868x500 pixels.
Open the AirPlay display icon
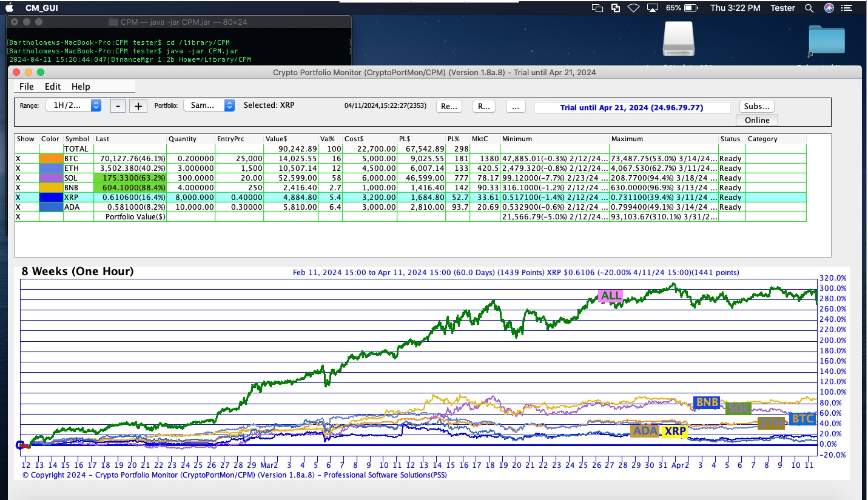point(653,8)
